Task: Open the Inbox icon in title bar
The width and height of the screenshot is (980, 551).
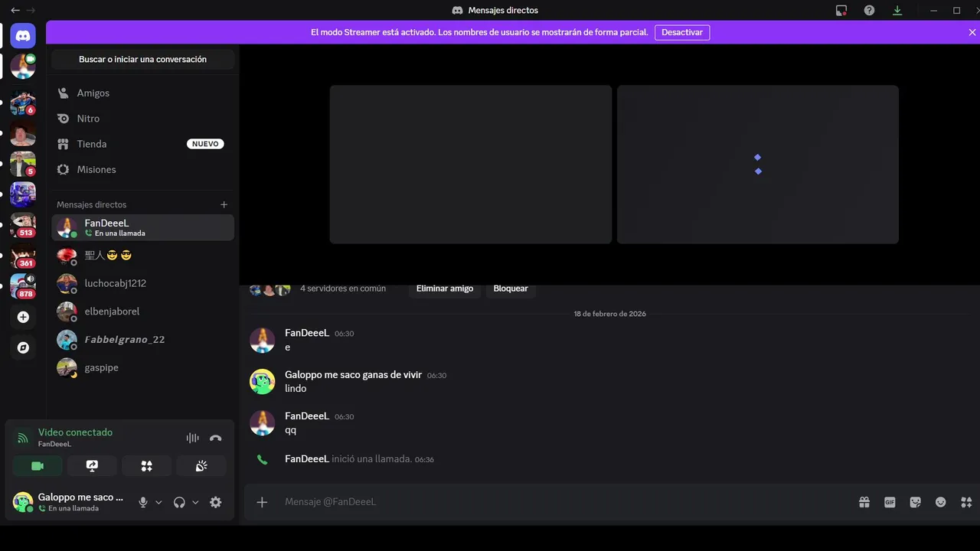Action: (841, 11)
